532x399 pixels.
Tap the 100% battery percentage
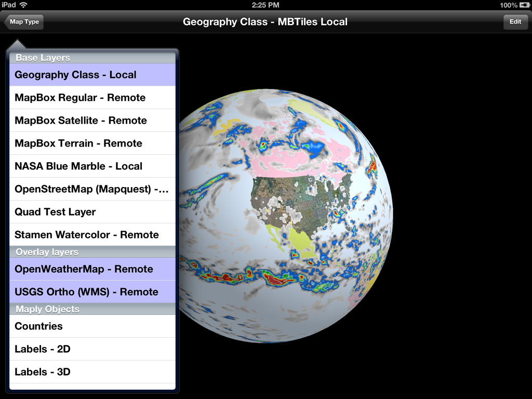coord(509,5)
